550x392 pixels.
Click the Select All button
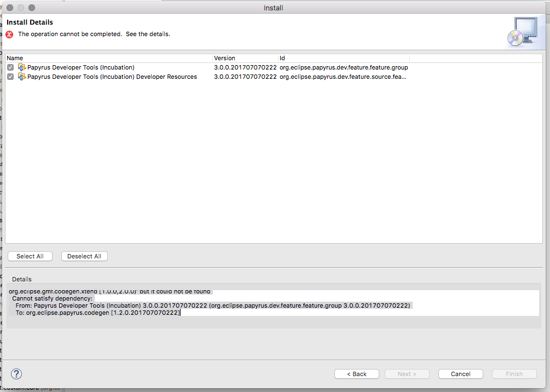point(30,256)
